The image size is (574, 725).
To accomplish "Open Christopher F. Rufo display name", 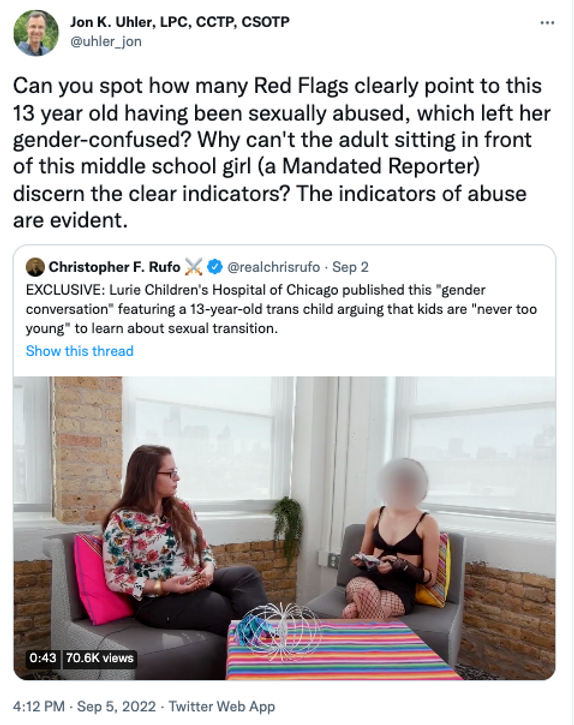I will pyautogui.click(x=114, y=267).
